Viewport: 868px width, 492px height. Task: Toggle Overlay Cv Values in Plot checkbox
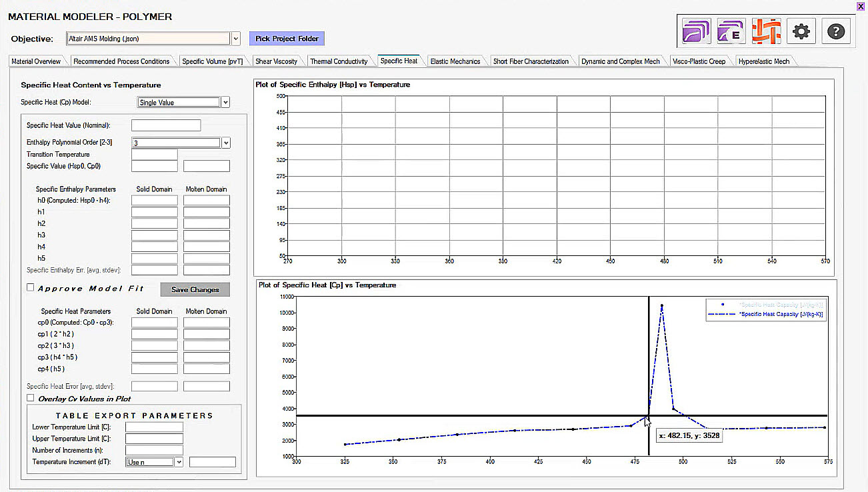coord(31,398)
